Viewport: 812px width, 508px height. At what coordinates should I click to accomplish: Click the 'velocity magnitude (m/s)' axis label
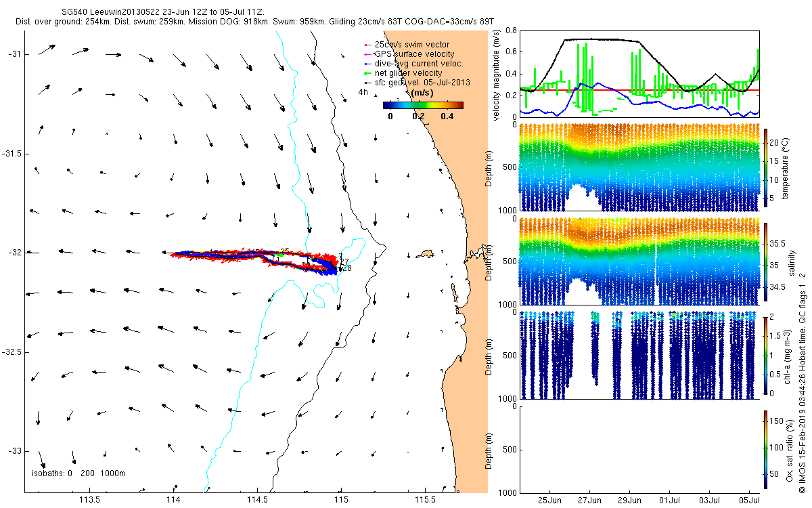coord(497,75)
